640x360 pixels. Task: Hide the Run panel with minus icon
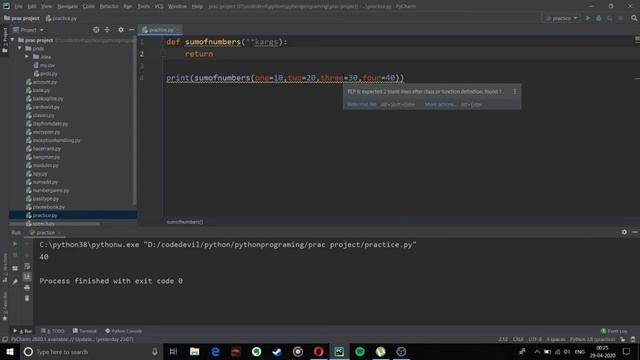coord(635,232)
